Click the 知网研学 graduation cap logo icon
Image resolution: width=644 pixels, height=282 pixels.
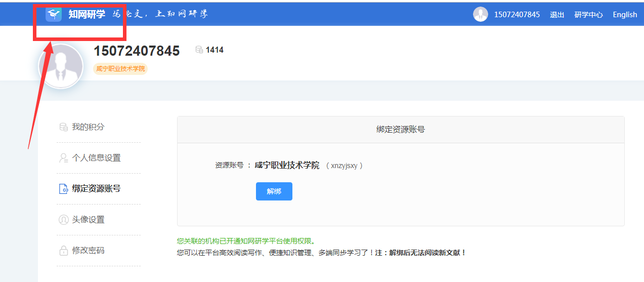(x=54, y=14)
